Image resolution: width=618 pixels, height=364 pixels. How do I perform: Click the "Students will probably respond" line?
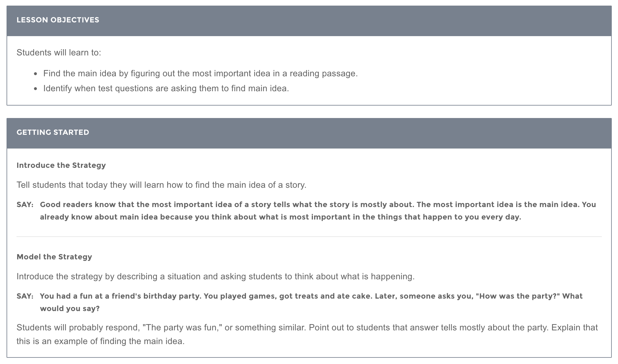click(307, 328)
